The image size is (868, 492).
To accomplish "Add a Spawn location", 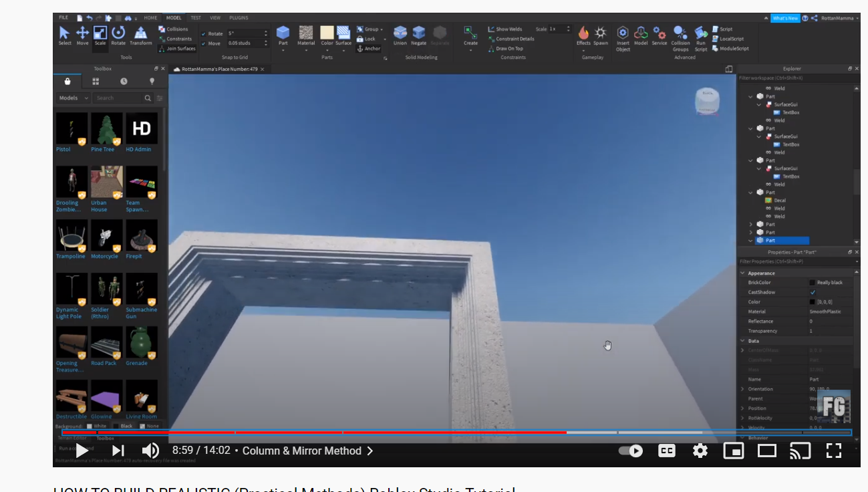I will (601, 35).
